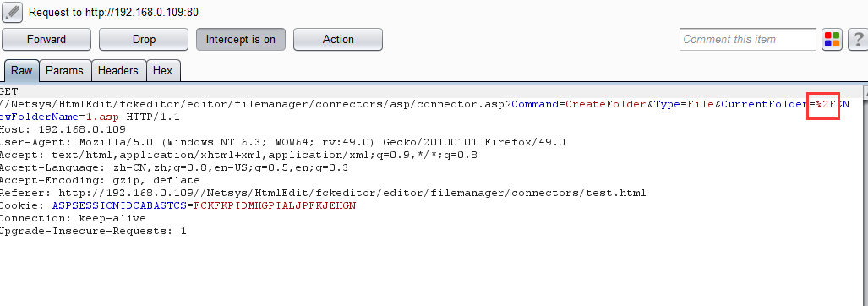Screen dimensions: 868x306
Task: Click the pencil edit-target icon
Action: pos(12,12)
